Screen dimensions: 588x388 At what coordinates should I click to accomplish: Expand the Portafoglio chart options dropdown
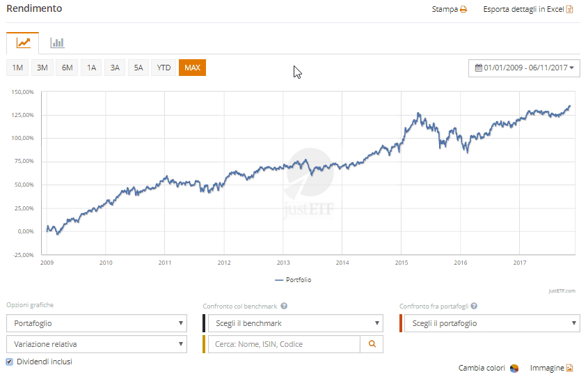point(96,323)
